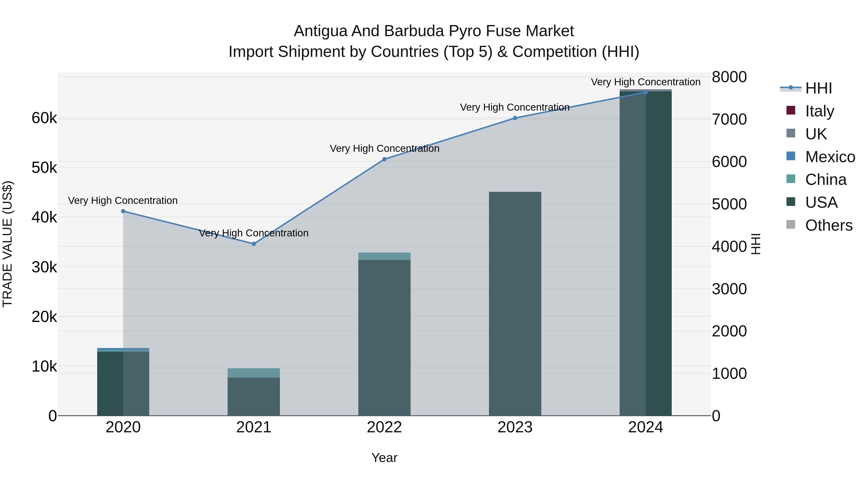Click the 2022 USA bar segment
This screenshot has width=868, height=488.
[x=385, y=338]
